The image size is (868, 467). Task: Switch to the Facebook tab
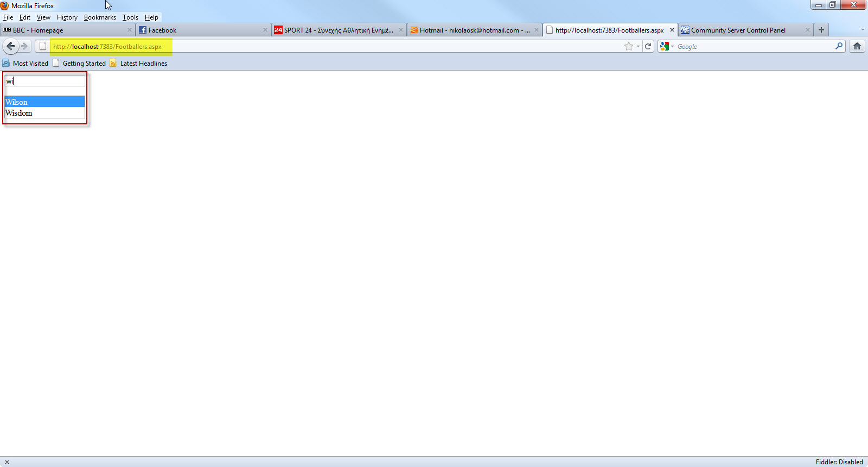click(x=203, y=30)
